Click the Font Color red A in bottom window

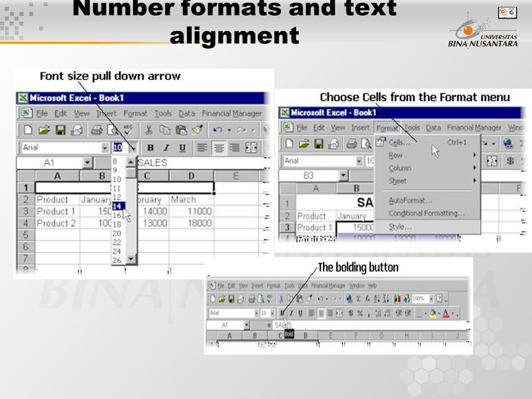click(446, 313)
